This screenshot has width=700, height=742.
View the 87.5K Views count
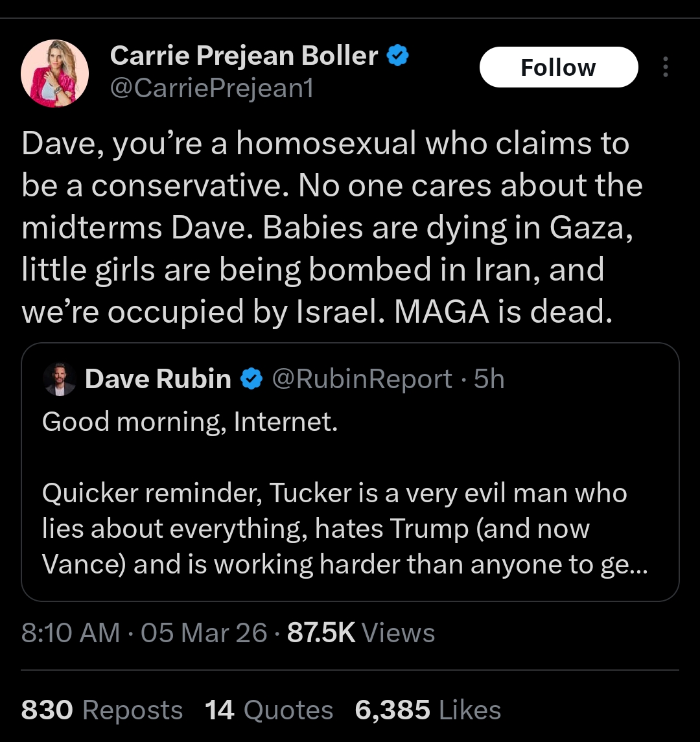pyautogui.click(x=360, y=632)
